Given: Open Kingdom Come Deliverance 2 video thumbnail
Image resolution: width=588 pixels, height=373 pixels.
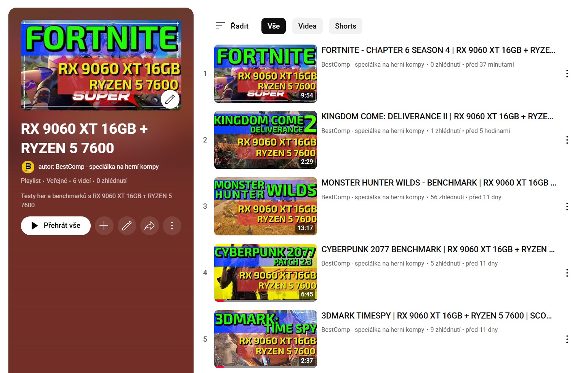Looking at the screenshot, I should click(266, 140).
